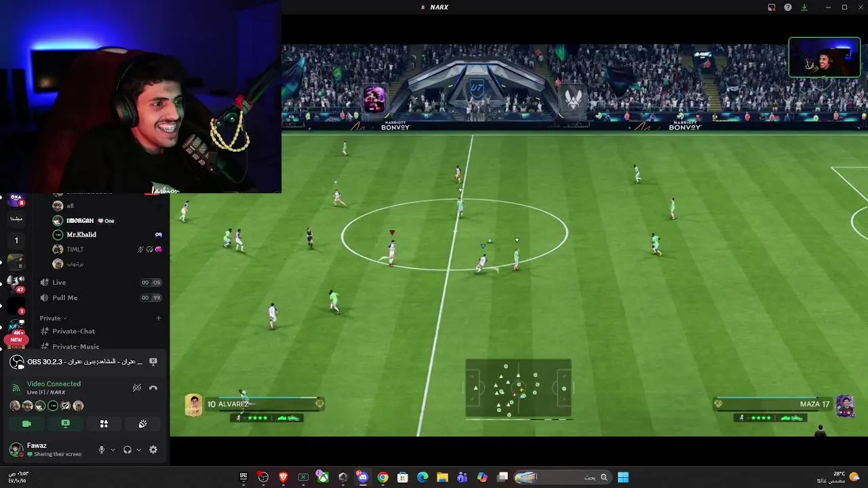
Task: Open Fawaz user avatar profile
Action: pos(16,449)
